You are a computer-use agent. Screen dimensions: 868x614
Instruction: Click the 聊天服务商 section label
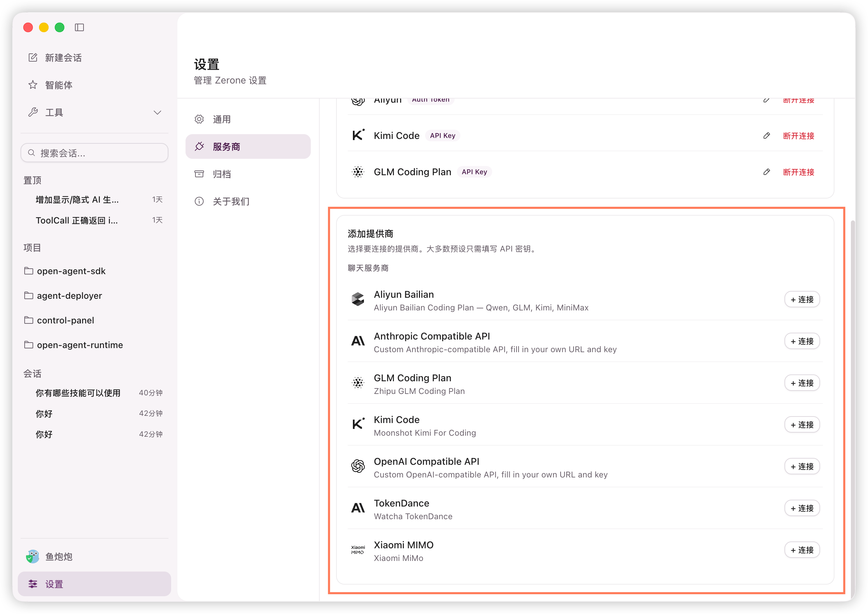(368, 268)
